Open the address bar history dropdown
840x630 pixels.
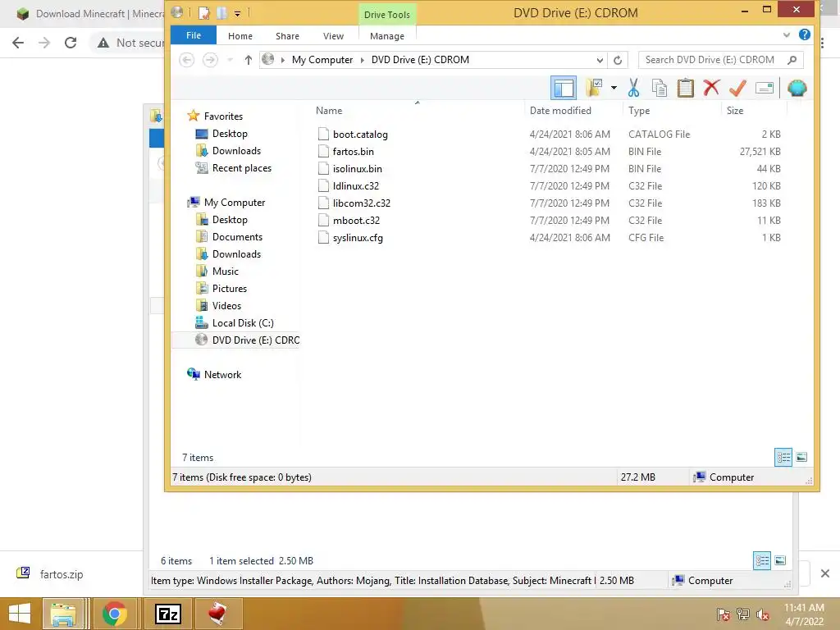point(600,60)
